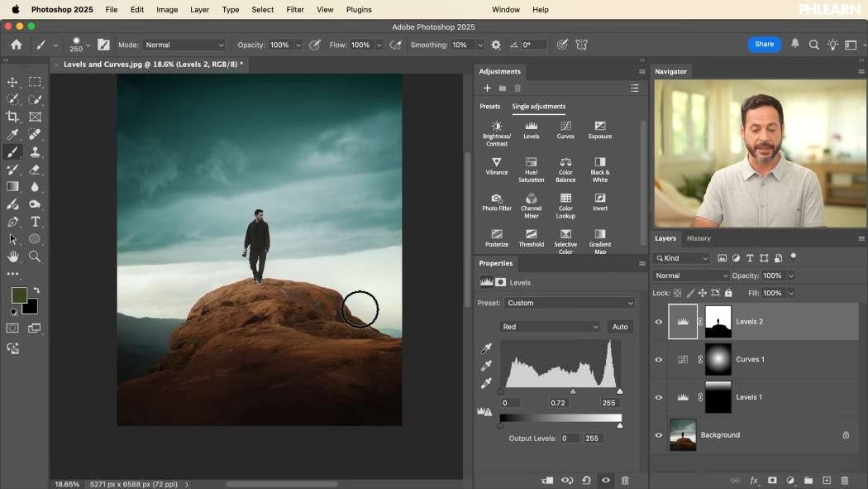The image size is (868, 489).
Task: Open the Opacity dropdown in options bar
Action: click(x=298, y=45)
